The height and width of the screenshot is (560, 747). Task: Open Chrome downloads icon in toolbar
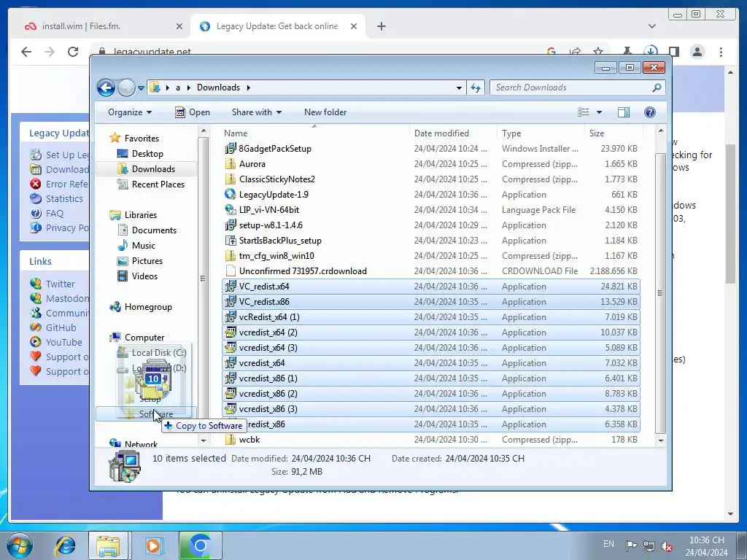tap(651, 51)
